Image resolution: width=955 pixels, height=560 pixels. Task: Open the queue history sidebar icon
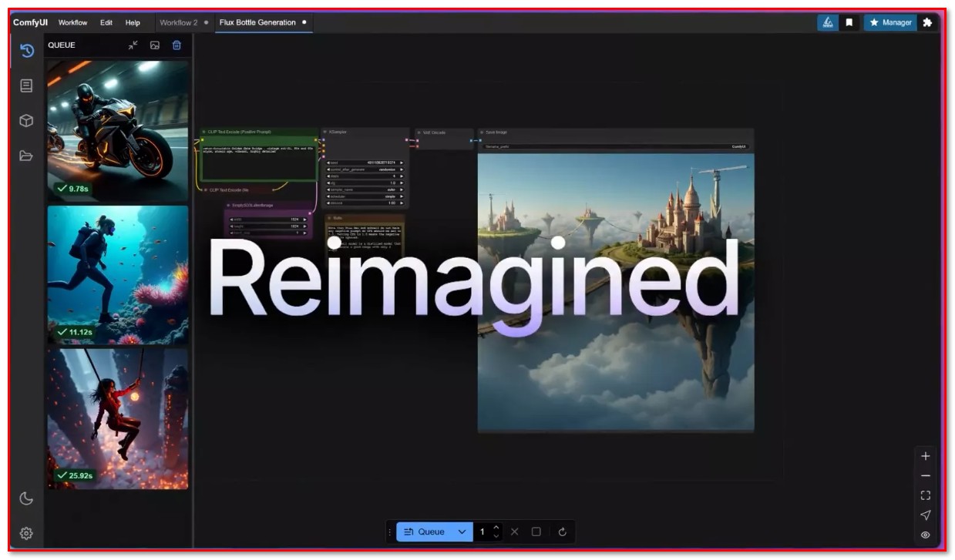coord(26,51)
